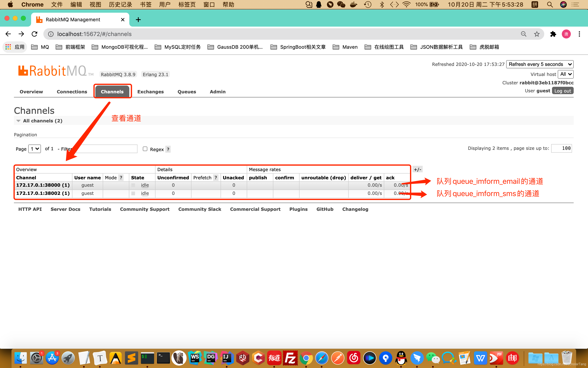Click the address bar URL

tap(94, 34)
